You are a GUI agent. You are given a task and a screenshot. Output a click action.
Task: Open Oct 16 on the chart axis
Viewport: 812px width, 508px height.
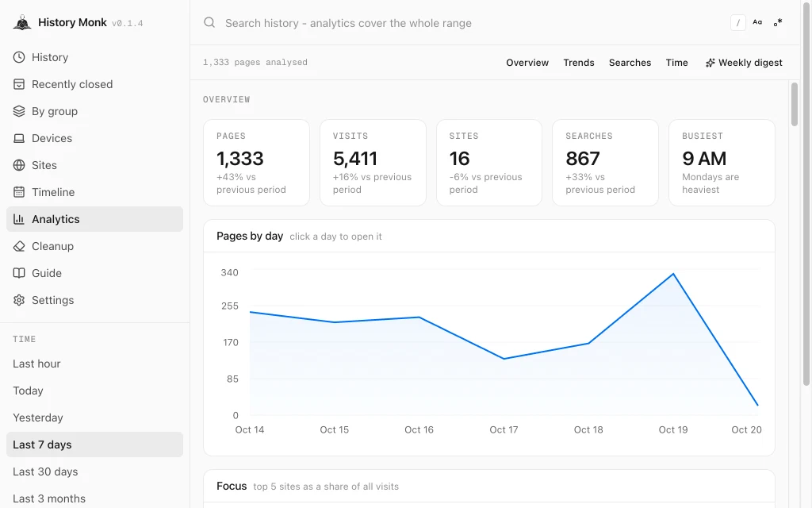(419, 429)
